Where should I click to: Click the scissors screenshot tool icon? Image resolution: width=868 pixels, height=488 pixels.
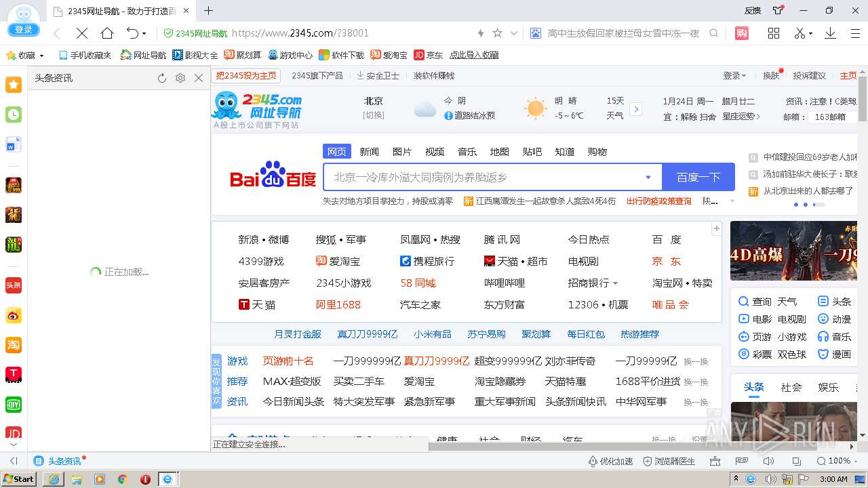click(x=800, y=33)
